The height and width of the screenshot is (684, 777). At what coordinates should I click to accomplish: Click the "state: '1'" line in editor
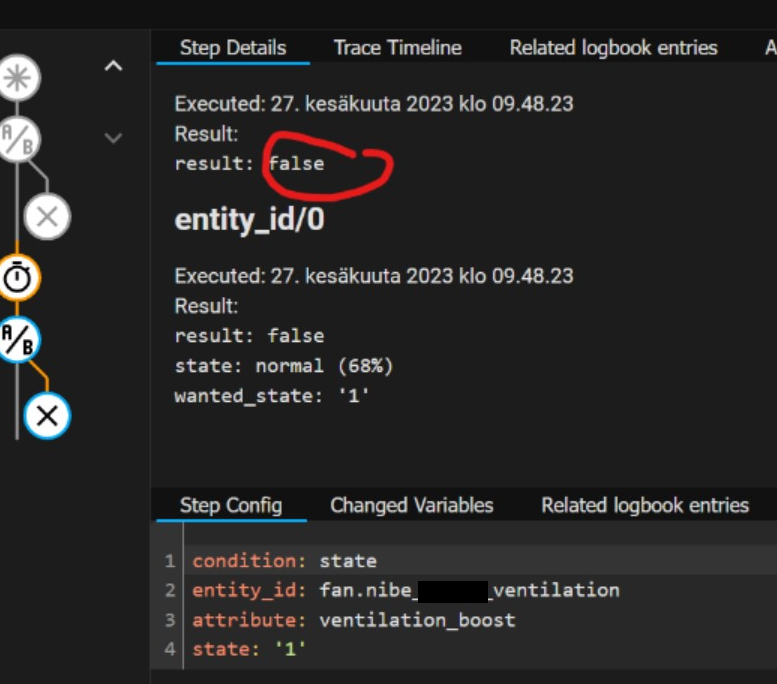click(x=249, y=649)
